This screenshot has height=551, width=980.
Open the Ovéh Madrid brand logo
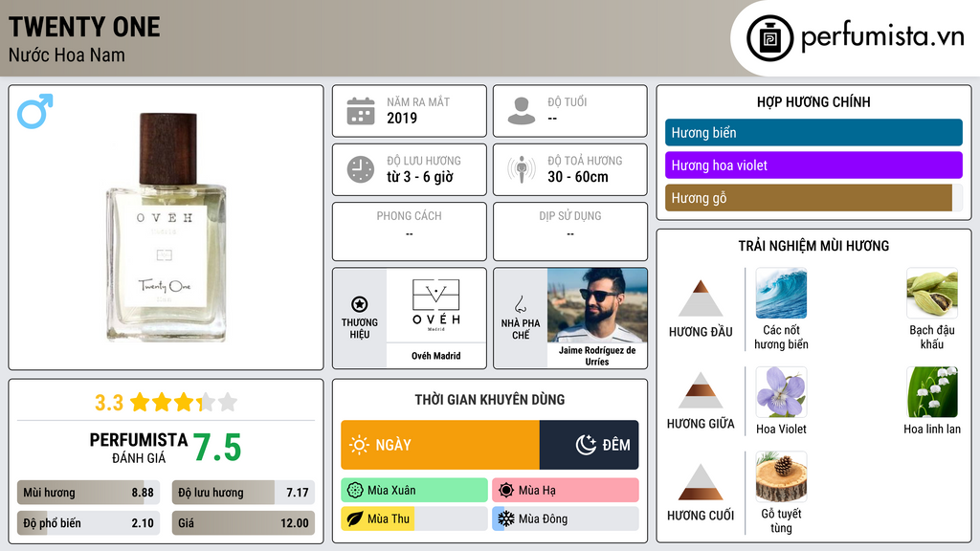coord(436,305)
